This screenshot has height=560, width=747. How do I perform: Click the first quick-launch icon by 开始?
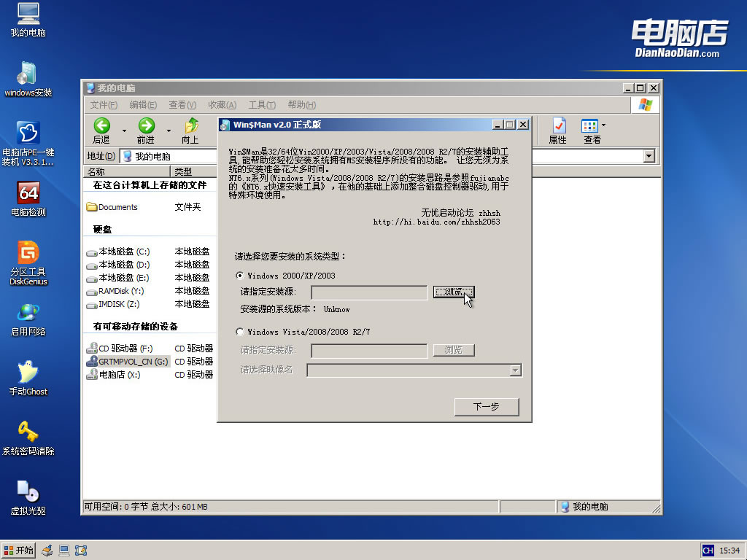[x=47, y=551]
